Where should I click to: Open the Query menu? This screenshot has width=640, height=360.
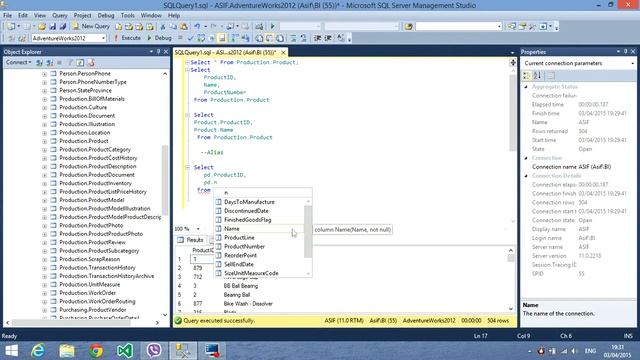(60, 15)
